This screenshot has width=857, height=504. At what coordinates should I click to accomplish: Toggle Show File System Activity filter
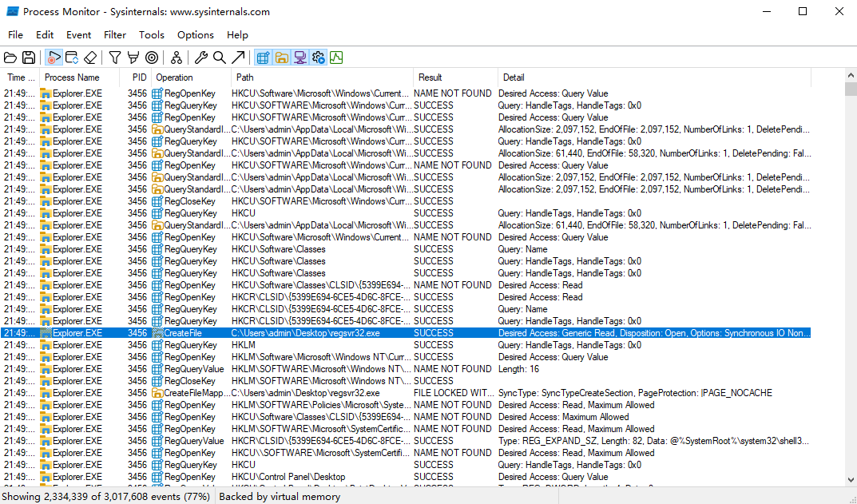(x=281, y=58)
